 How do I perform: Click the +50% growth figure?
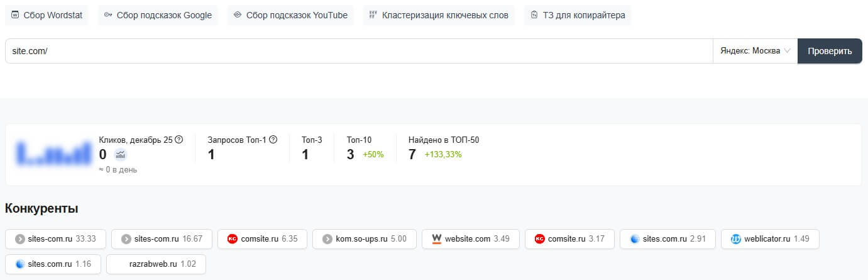373,154
